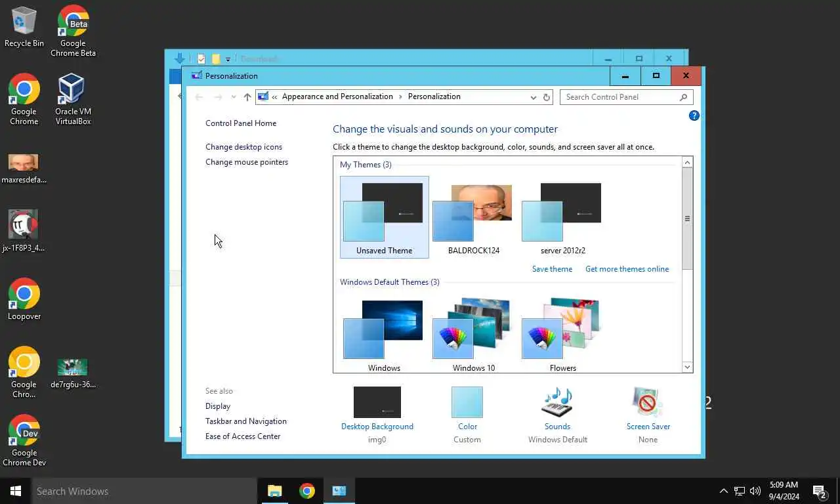Viewport: 840px width, 504px height.
Task: Click the Save theme link
Action: click(552, 269)
